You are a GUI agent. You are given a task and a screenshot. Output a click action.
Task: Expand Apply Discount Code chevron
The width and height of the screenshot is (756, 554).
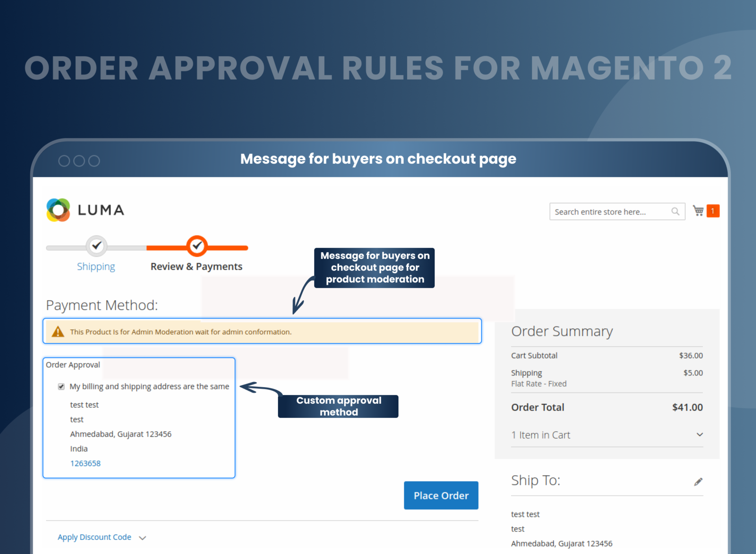143,538
